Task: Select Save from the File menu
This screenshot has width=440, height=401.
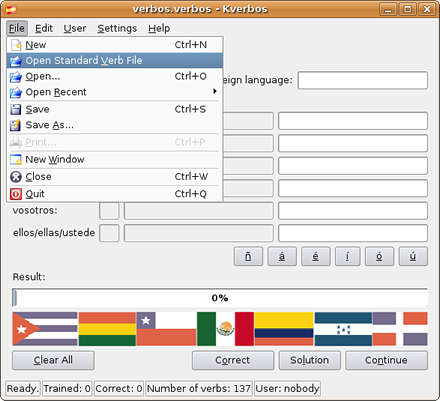Action: click(115, 109)
